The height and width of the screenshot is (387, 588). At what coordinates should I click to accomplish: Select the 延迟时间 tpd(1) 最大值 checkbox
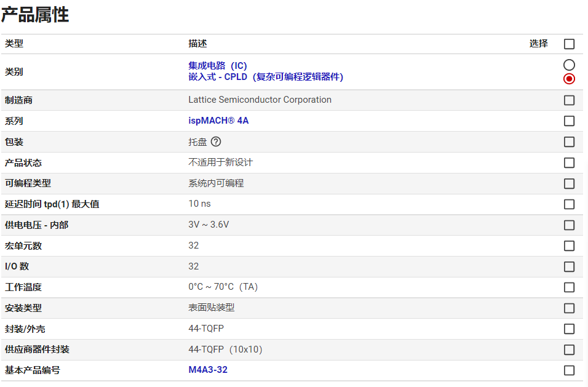(569, 204)
